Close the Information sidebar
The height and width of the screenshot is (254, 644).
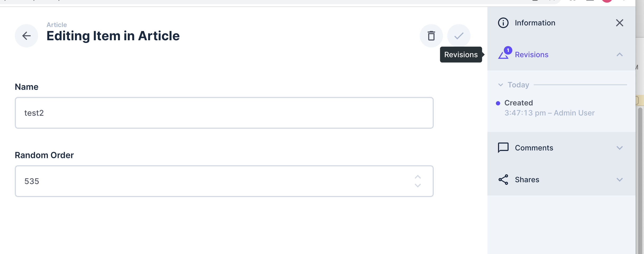pos(620,23)
